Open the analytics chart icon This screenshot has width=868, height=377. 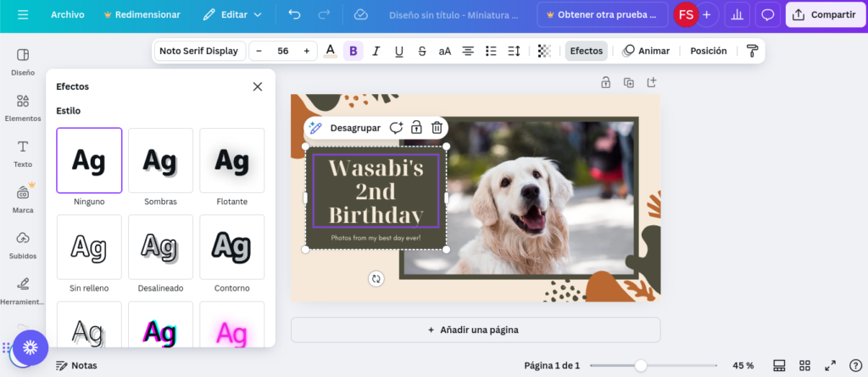[737, 15]
